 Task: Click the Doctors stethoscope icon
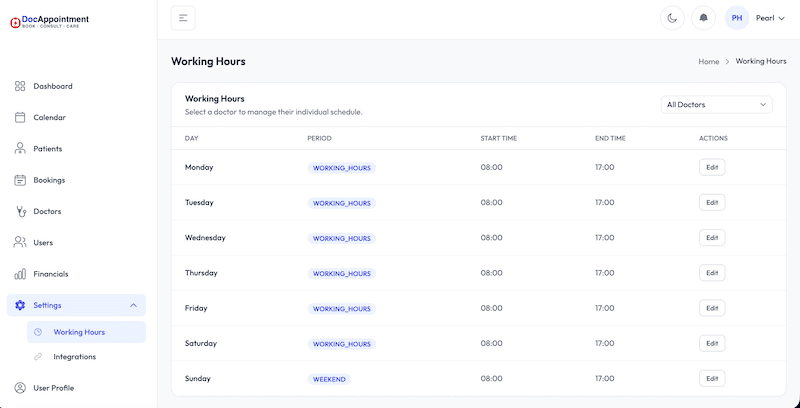[20, 211]
